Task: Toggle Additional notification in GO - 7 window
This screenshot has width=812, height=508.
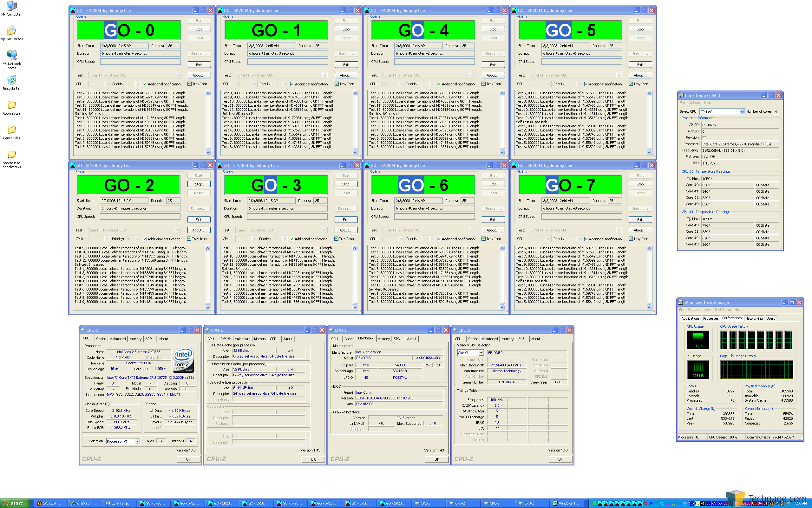Action: [603, 239]
